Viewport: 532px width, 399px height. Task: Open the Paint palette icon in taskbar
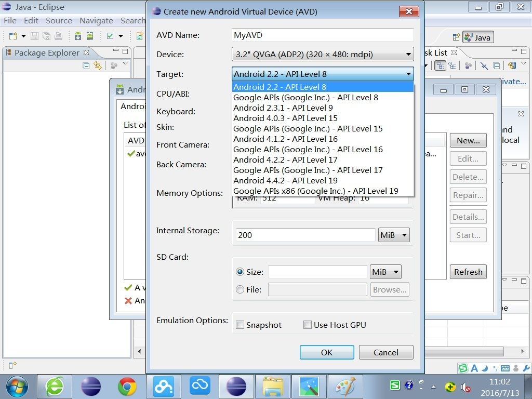345,387
